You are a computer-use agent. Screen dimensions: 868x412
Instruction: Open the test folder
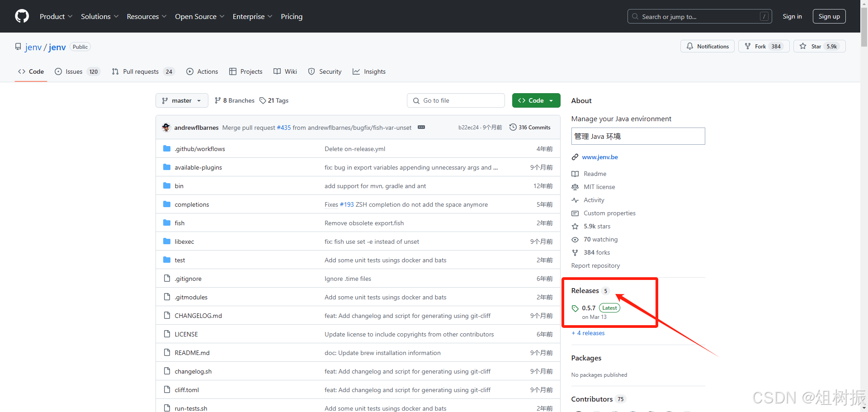coord(180,260)
